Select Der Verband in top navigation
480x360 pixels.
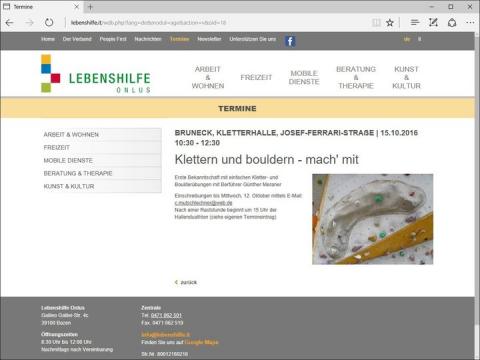(77, 39)
